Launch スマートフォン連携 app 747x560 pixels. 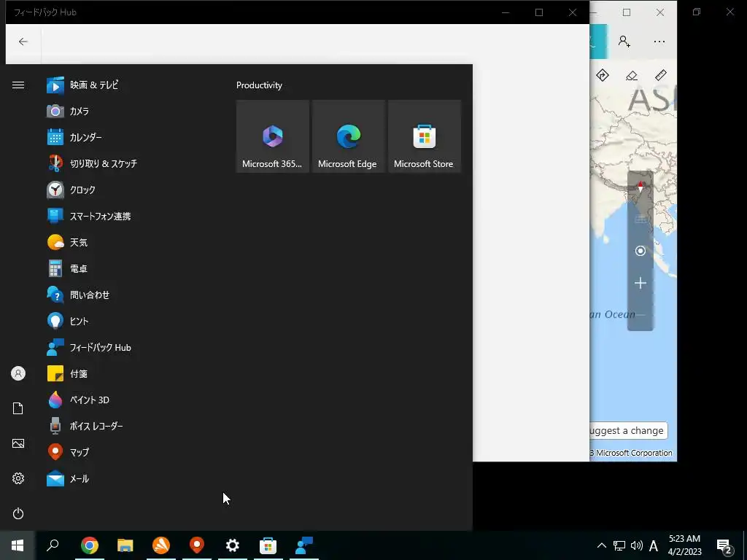pyautogui.click(x=128, y=216)
